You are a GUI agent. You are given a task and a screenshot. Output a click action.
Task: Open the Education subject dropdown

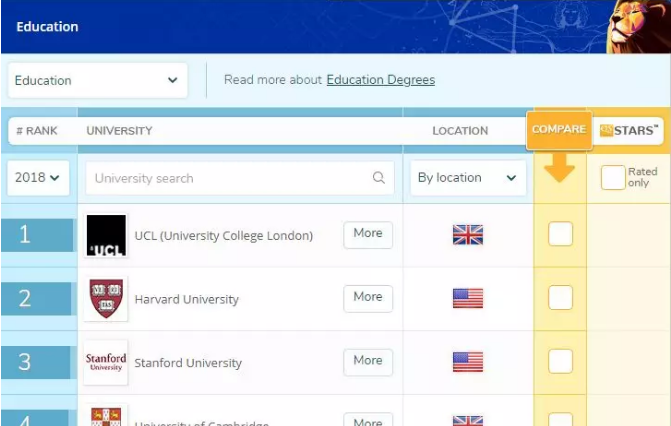98,80
